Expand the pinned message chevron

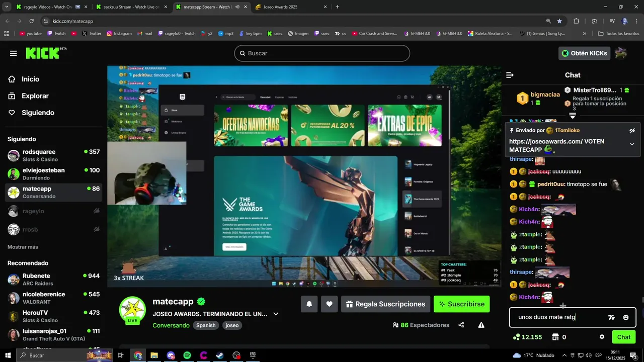pyautogui.click(x=632, y=144)
